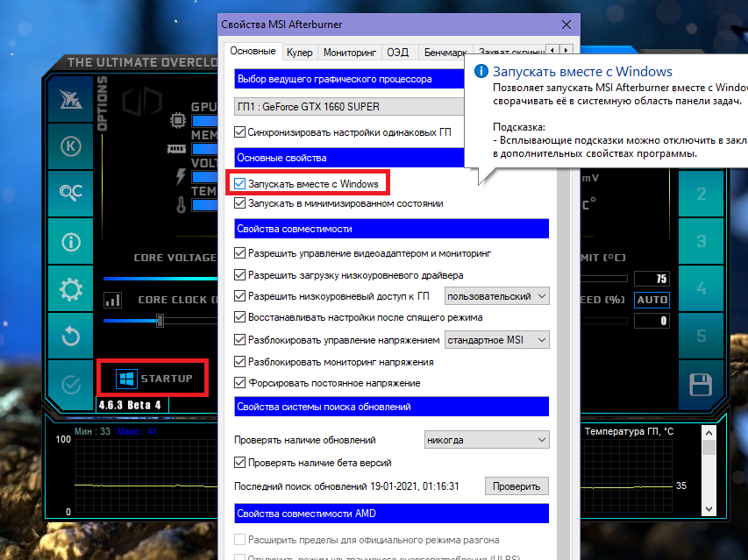Select profile slot 2 in Afterburner

701,194
